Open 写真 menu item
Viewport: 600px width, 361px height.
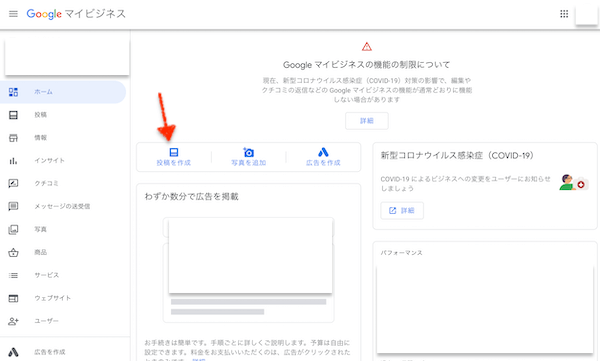[x=63, y=229]
